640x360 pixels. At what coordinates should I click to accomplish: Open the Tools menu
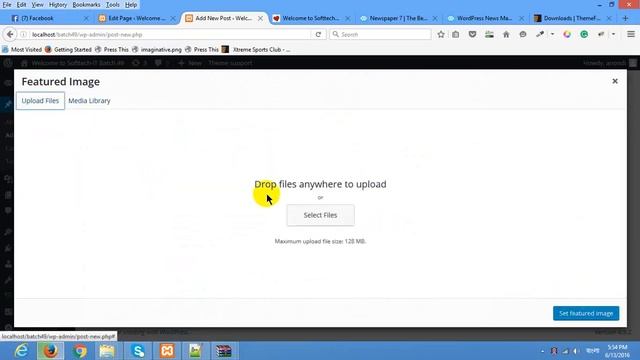[x=113, y=5]
